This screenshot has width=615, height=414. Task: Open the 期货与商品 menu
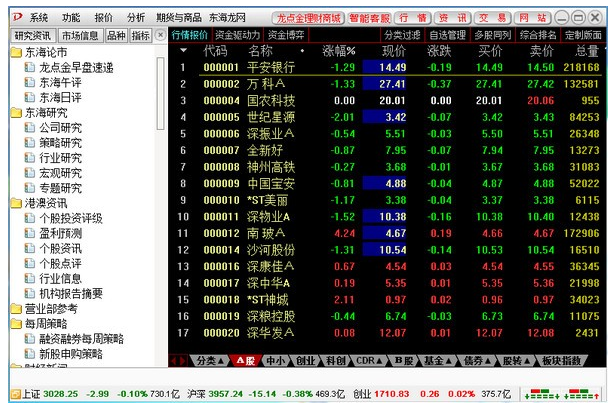click(179, 18)
